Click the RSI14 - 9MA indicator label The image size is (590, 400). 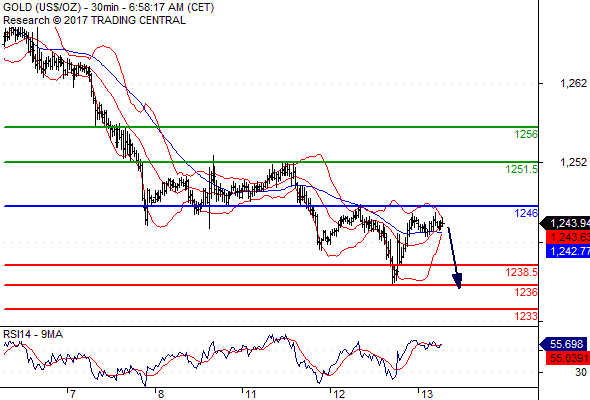click(33, 334)
